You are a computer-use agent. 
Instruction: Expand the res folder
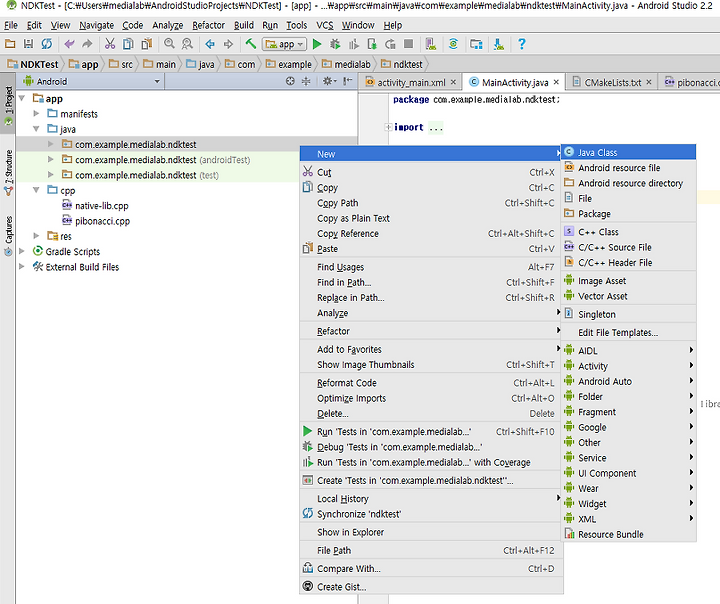36,236
